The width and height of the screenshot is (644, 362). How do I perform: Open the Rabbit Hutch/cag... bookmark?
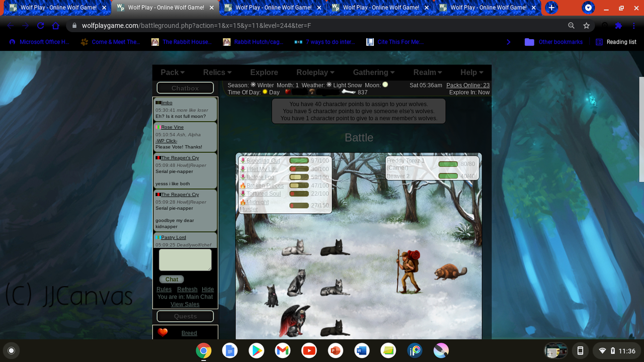point(253,42)
